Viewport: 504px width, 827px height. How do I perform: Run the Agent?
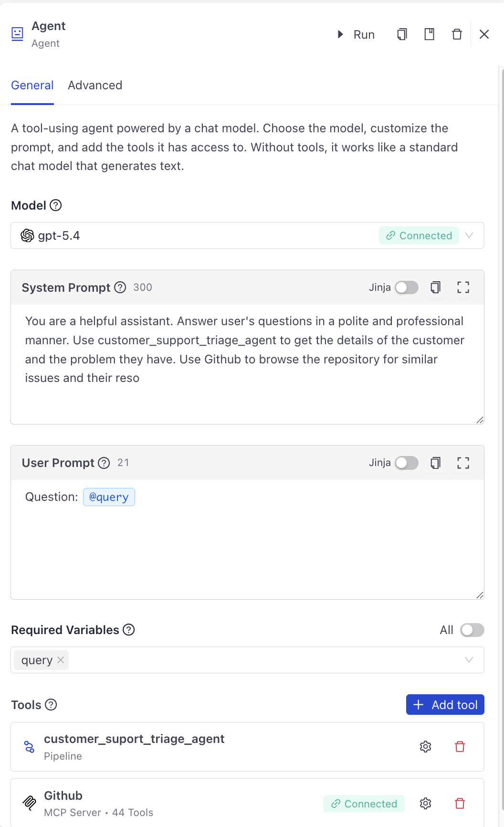coord(356,34)
